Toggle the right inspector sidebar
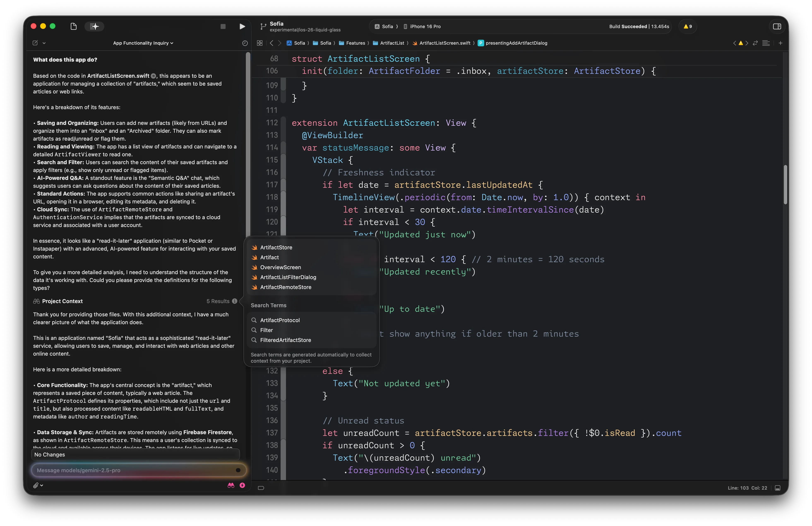Viewport: 812px width, 526px height. (777, 26)
